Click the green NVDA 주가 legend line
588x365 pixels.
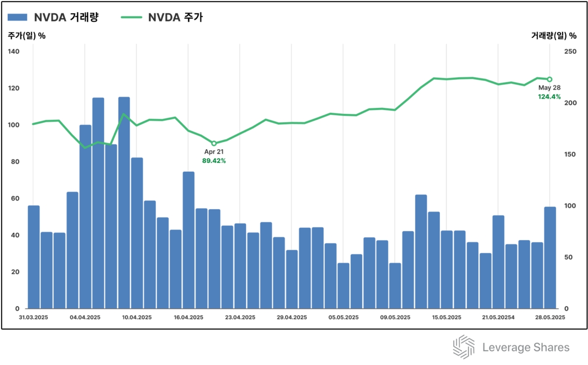tap(131, 17)
